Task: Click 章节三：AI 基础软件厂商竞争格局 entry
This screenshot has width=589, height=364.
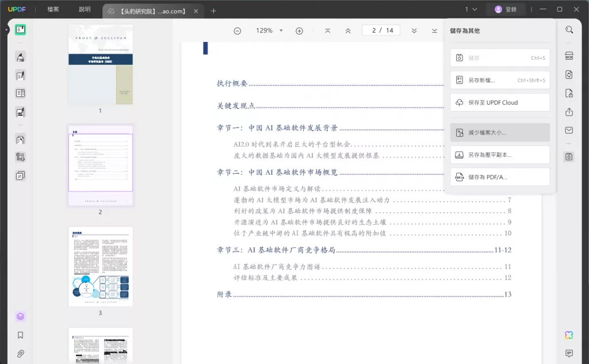Action: pyautogui.click(x=276, y=250)
